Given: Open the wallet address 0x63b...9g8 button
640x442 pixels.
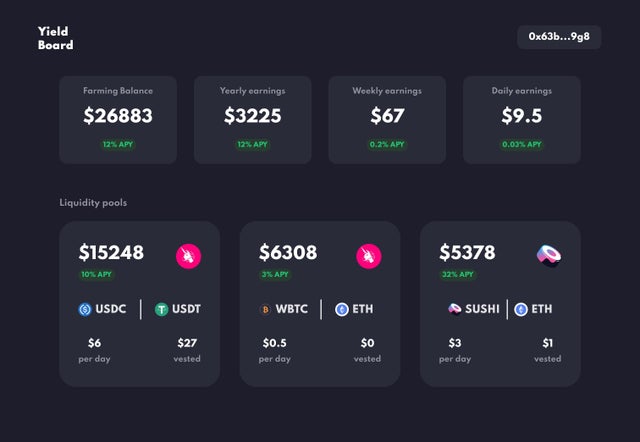Looking at the screenshot, I should pos(559,37).
